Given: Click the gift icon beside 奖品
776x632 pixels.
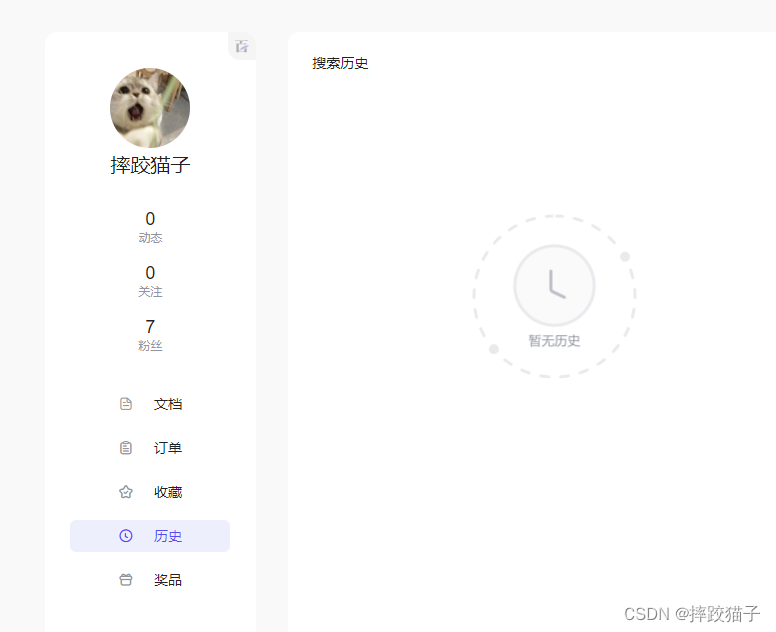Looking at the screenshot, I should point(126,580).
